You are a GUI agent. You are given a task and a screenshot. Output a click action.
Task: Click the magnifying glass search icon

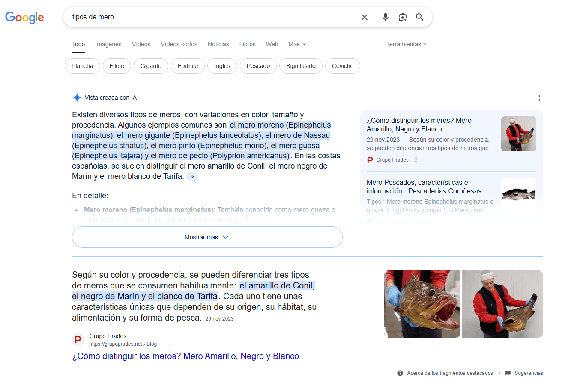(420, 17)
